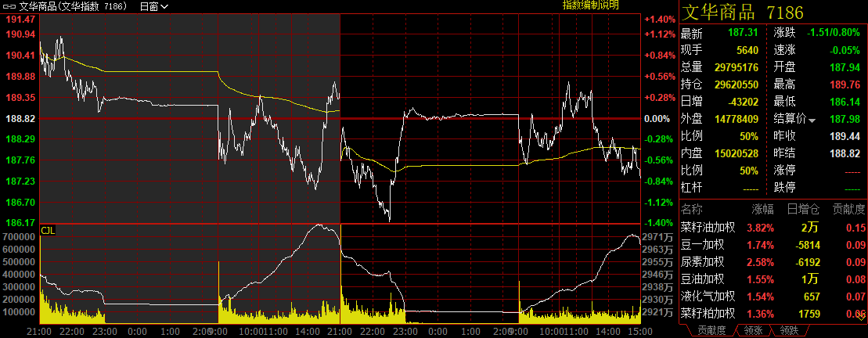Click the chart title 文华商品(文华指数 7186)
This screenshot has width=868, height=338.
73,6
